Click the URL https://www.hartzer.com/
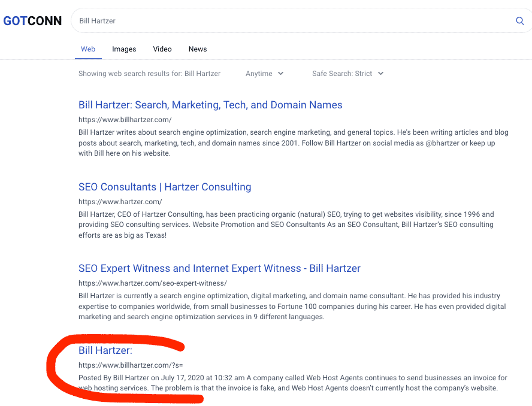 [x=120, y=202]
